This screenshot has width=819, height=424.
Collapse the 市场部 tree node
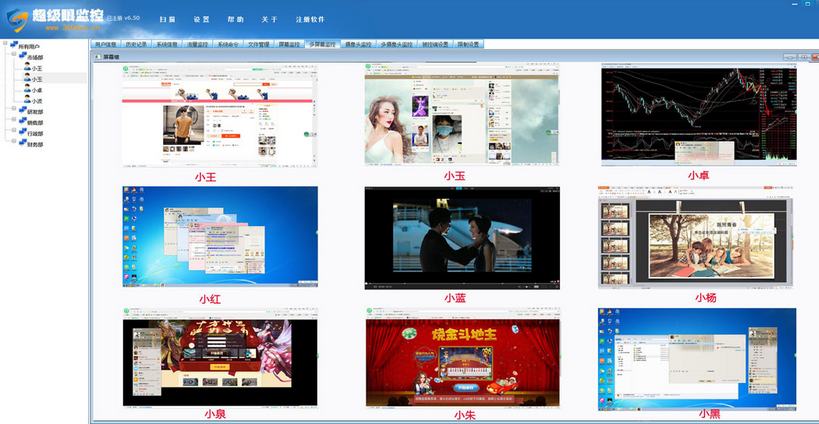pyautogui.click(x=14, y=54)
